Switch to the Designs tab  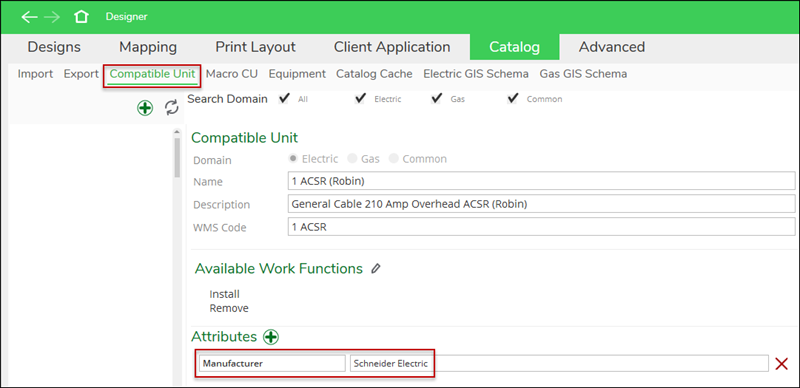point(54,47)
